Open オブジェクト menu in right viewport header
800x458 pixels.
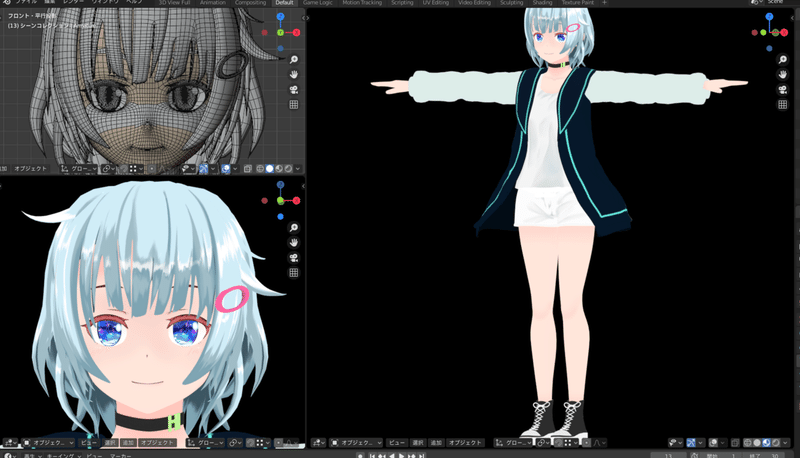tap(465, 443)
